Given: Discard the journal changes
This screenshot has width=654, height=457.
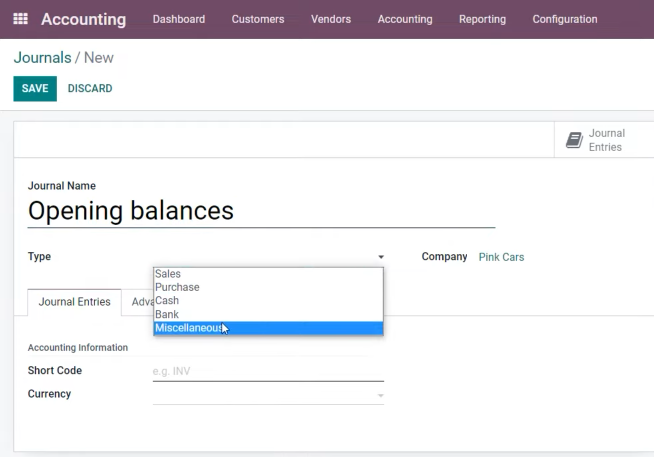Looking at the screenshot, I should (90, 88).
